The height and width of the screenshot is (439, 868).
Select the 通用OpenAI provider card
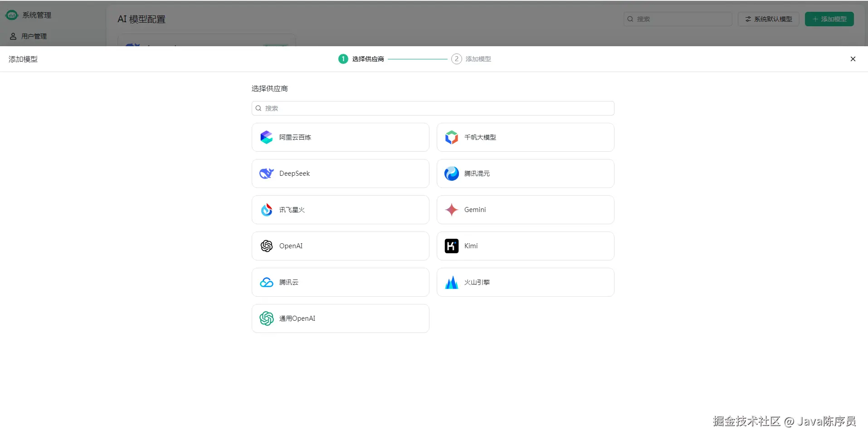click(341, 318)
